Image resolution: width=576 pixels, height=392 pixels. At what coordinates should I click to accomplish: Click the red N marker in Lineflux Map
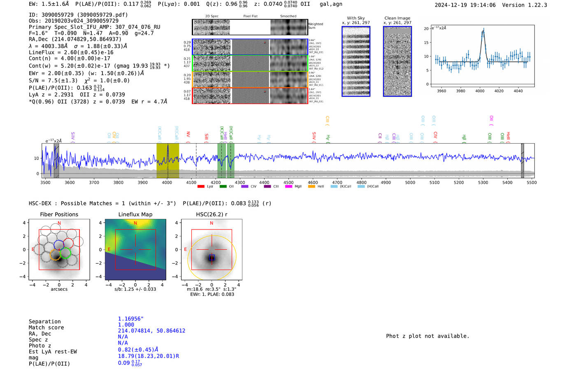135,223
